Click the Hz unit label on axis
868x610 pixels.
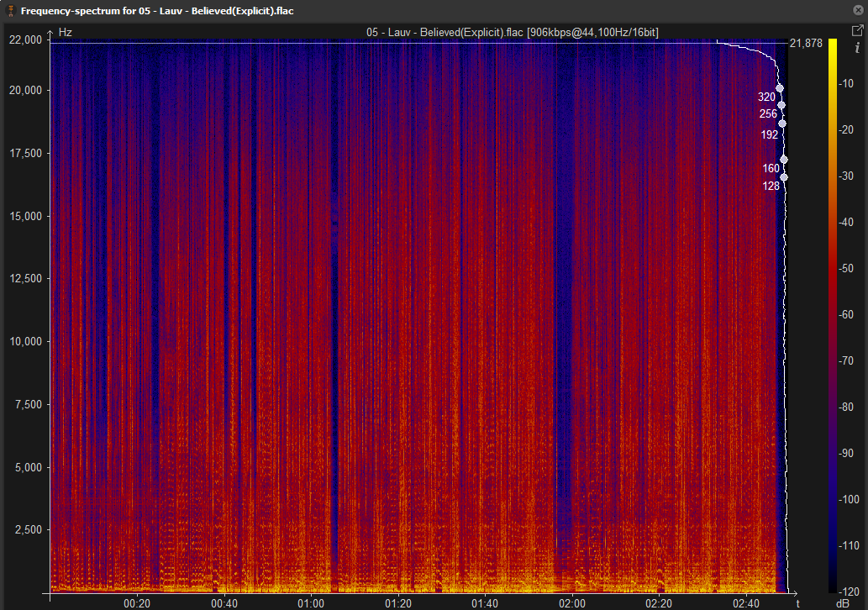point(66,32)
